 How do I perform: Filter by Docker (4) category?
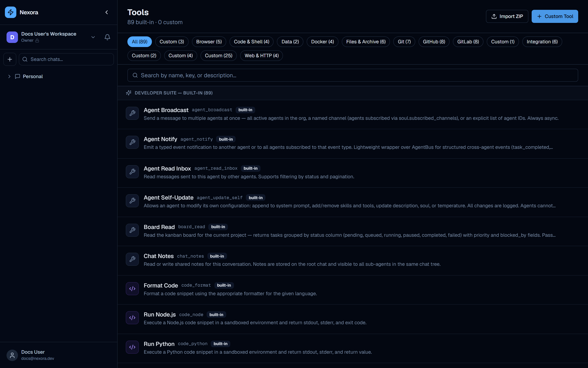pos(322,42)
